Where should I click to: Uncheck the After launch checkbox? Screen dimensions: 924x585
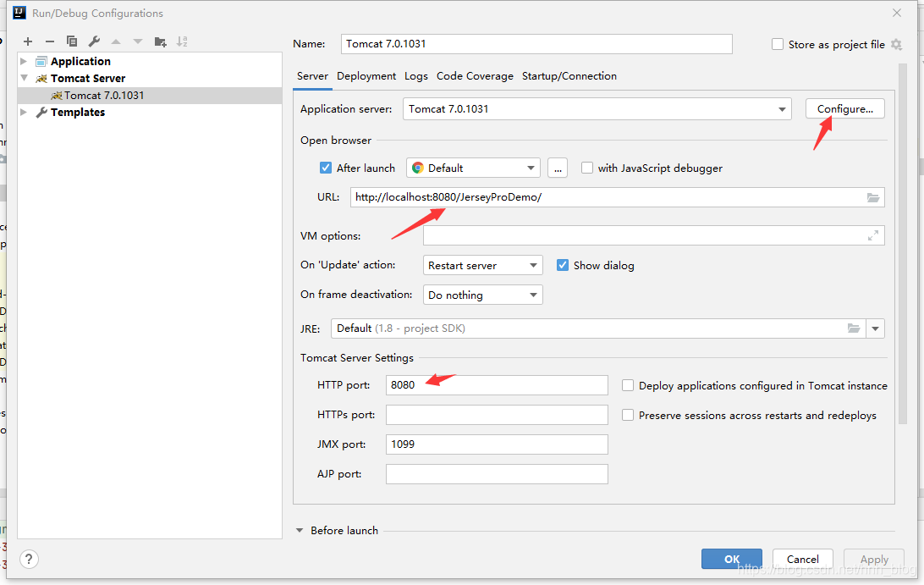[x=325, y=168]
